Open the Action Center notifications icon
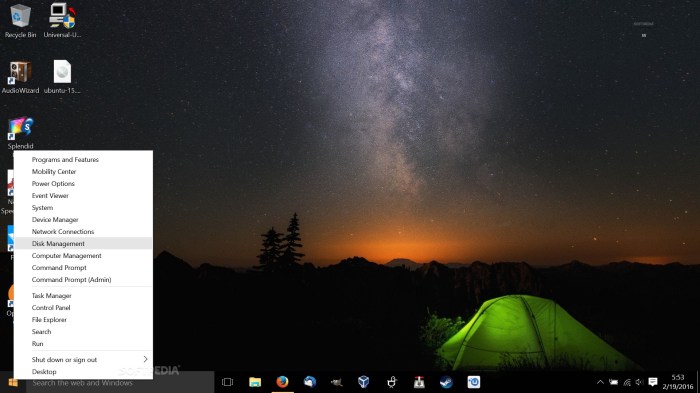Image resolution: width=700 pixels, height=393 pixels. pyautogui.click(x=653, y=382)
